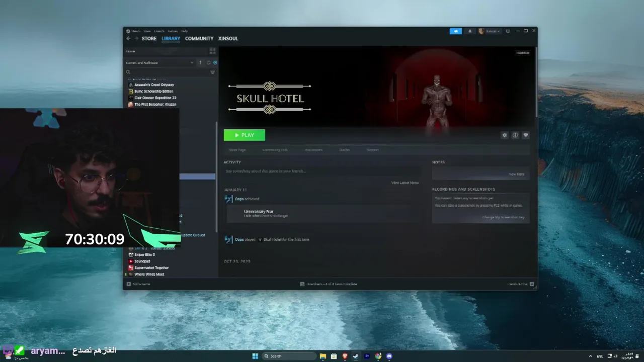Open game settings gear icon
Viewport: 644px width, 362px height.
[x=505, y=135]
